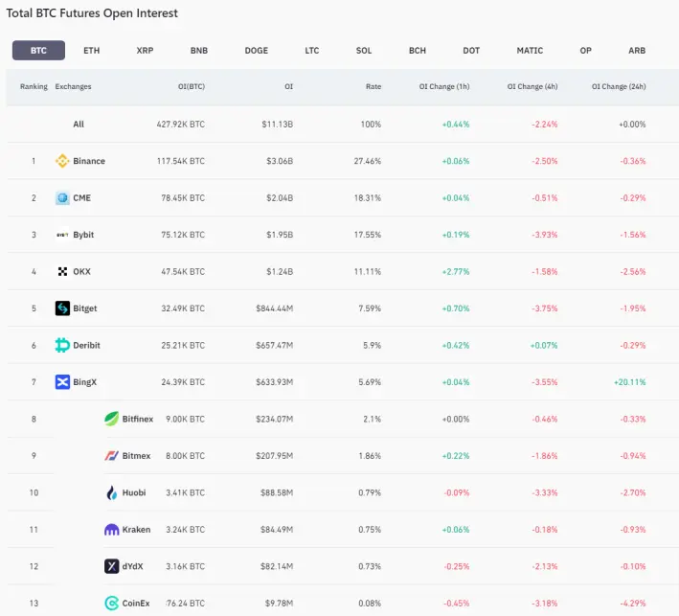Select the BTC coin tab
679x616 pixels.
pyautogui.click(x=38, y=50)
